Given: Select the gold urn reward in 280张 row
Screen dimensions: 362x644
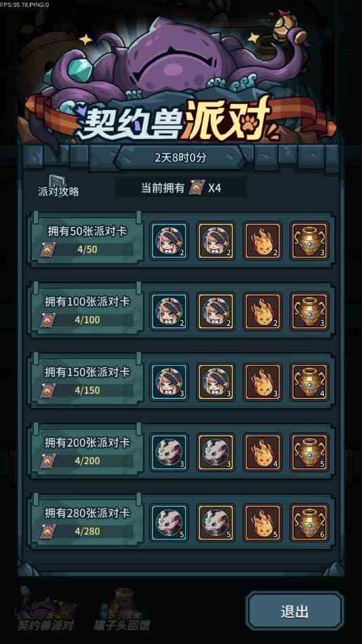Looking at the screenshot, I should coord(310,523).
